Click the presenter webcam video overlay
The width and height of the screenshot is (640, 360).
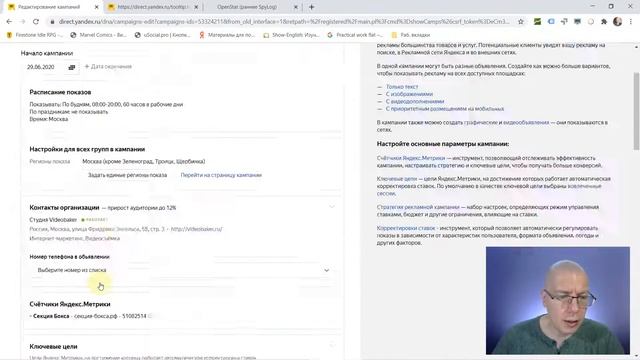point(558,300)
